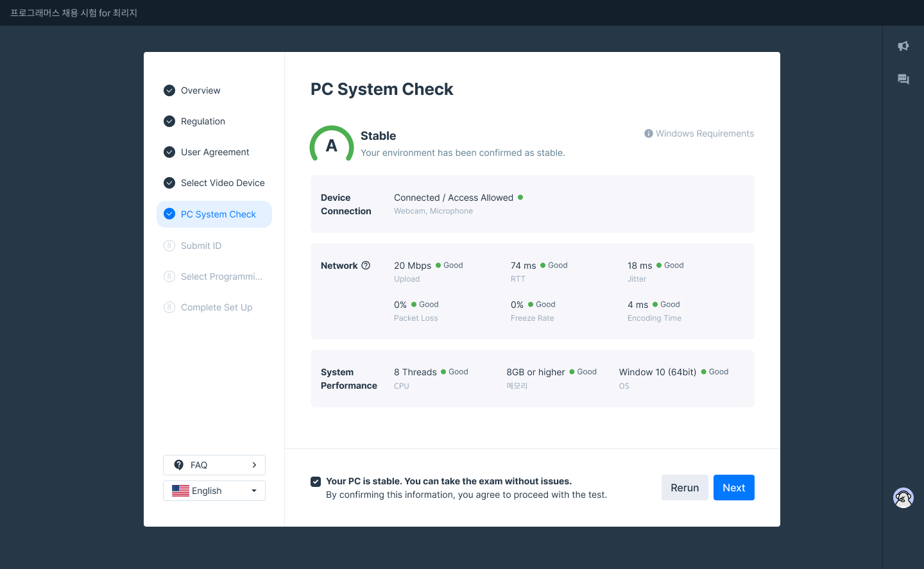Open the Windows Requirements link

click(x=705, y=133)
